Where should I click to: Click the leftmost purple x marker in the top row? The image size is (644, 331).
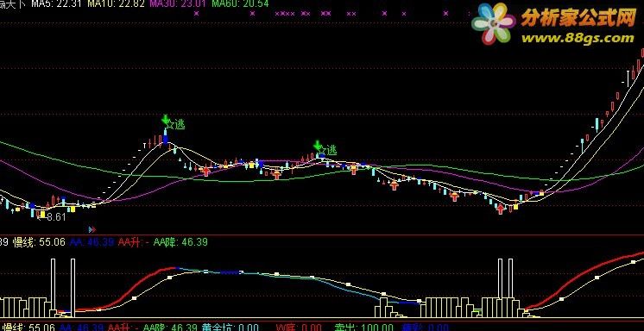coord(196,14)
